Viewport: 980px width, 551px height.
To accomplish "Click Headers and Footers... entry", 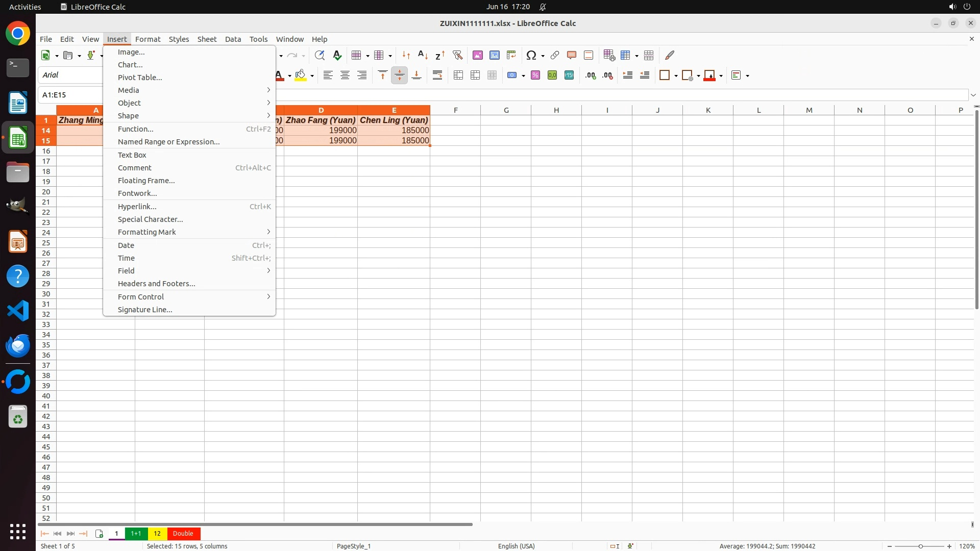I will (156, 284).
